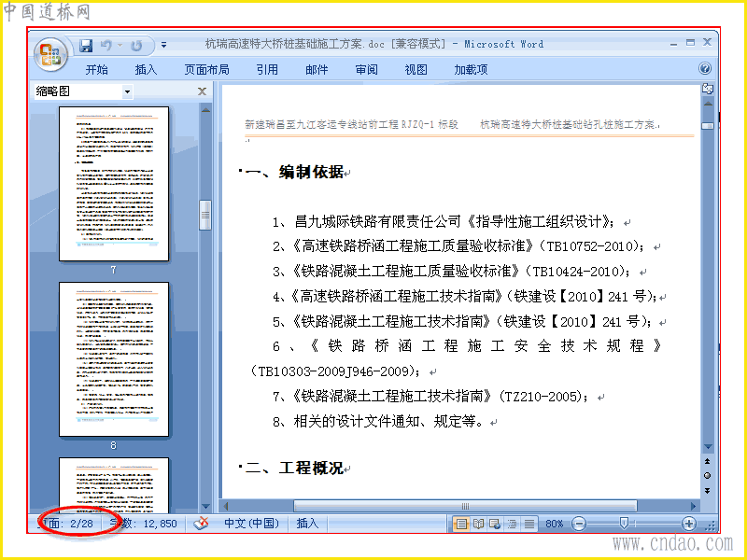Screen dimensions: 747x560
Task: Zoom in with the plus button
Action: (x=688, y=524)
